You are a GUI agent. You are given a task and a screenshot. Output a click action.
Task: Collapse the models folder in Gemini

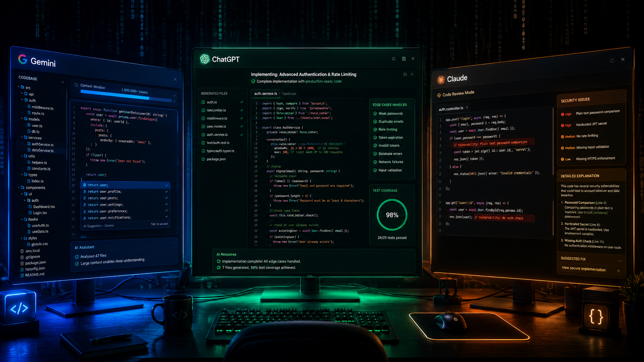(x=22, y=118)
